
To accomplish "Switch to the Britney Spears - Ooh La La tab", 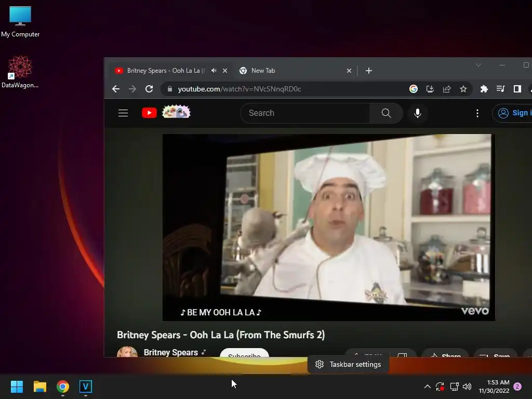I will pos(166,71).
